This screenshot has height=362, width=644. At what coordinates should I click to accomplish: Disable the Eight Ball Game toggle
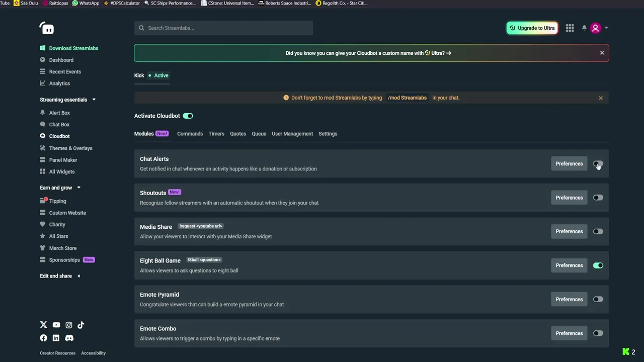pyautogui.click(x=598, y=265)
